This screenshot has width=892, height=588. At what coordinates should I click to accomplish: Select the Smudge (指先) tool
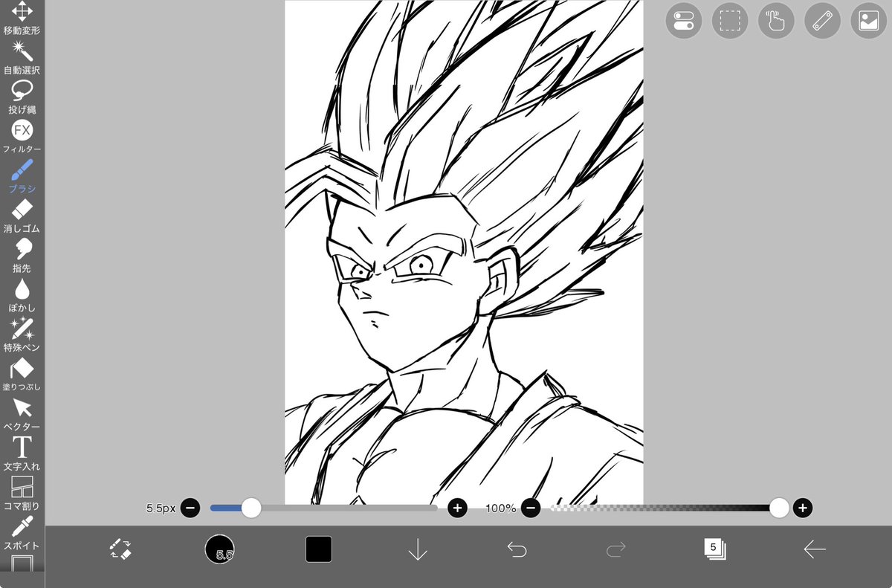(22, 256)
